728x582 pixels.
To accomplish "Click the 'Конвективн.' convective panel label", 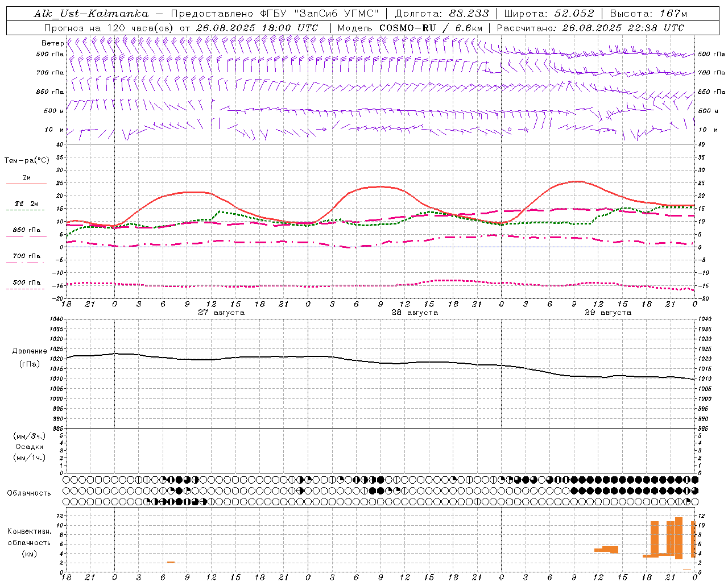I will pyautogui.click(x=30, y=531).
